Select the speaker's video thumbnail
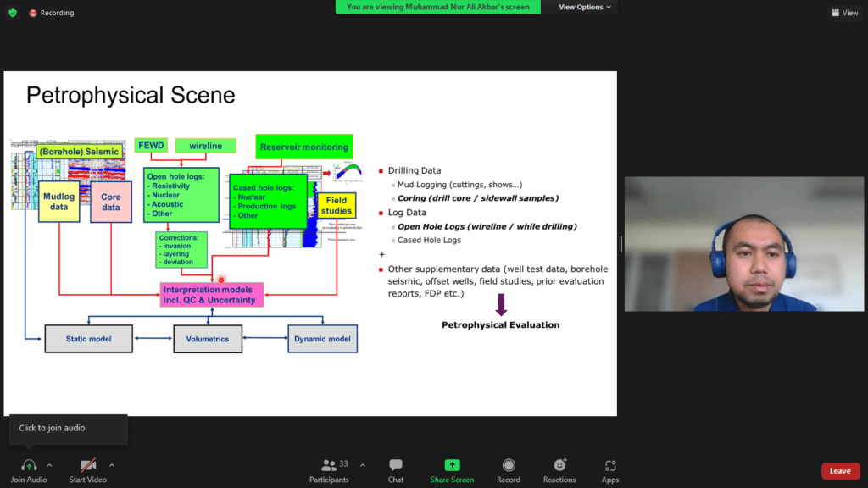 [743, 244]
